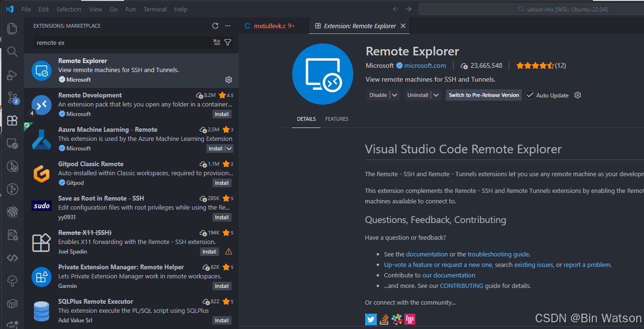Click the extension star rating (12)

(x=541, y=65)
